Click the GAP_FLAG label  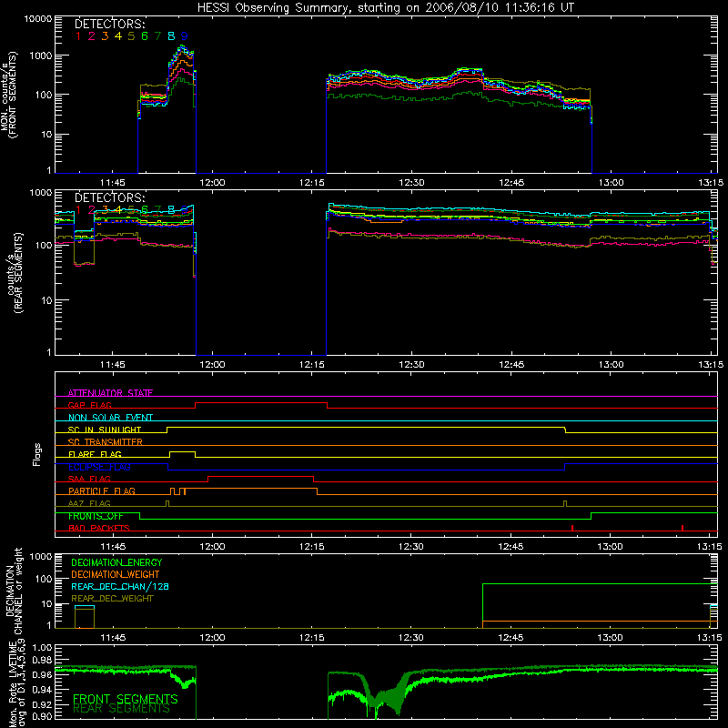[89, 405]
